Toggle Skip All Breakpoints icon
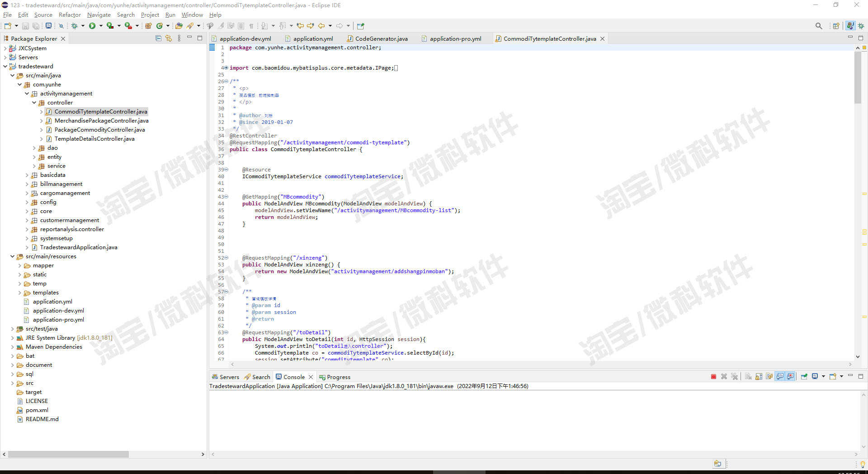 tap(61, 26)
